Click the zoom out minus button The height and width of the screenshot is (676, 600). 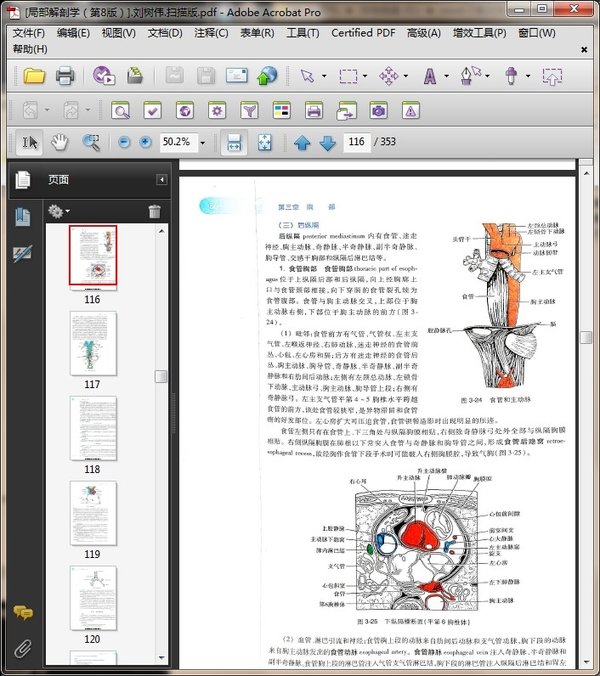[x=124, y=142]
